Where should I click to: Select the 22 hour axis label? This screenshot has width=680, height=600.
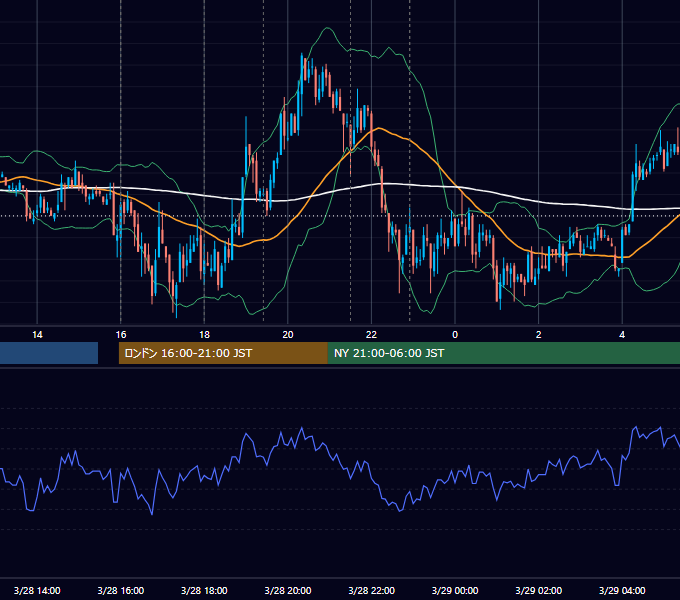pos(371,334)
